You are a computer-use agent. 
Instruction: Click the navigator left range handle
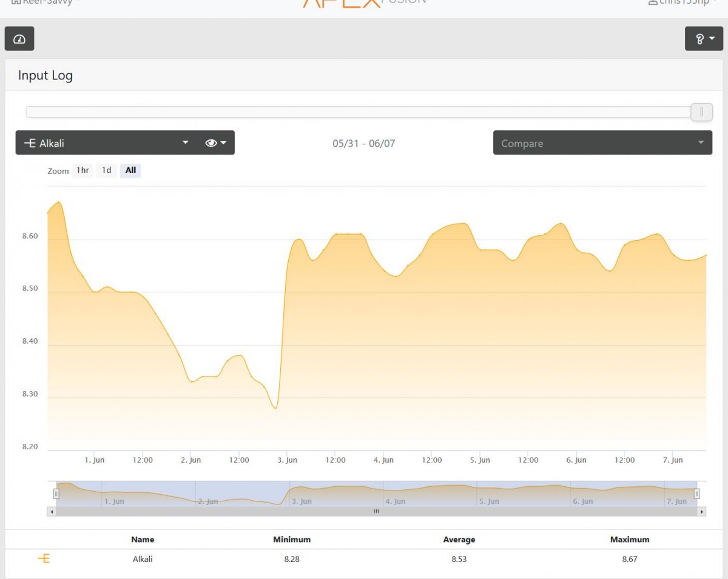tap(56, 494)
